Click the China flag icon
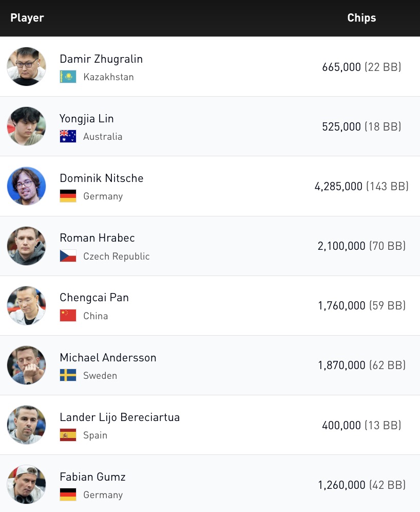The image size is (420, 512). click(x=68, y=316)
